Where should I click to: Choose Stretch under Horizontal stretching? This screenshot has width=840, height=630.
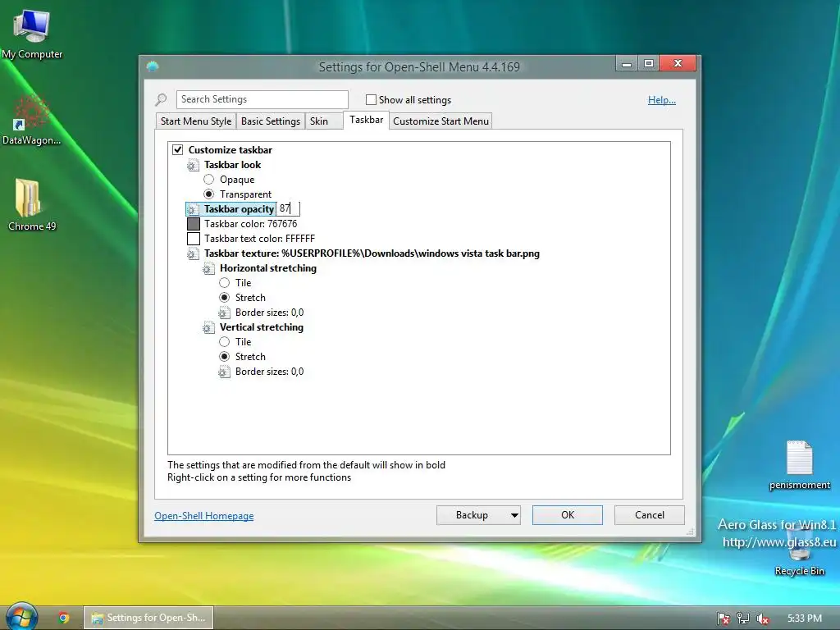click(x=225, y=297)
